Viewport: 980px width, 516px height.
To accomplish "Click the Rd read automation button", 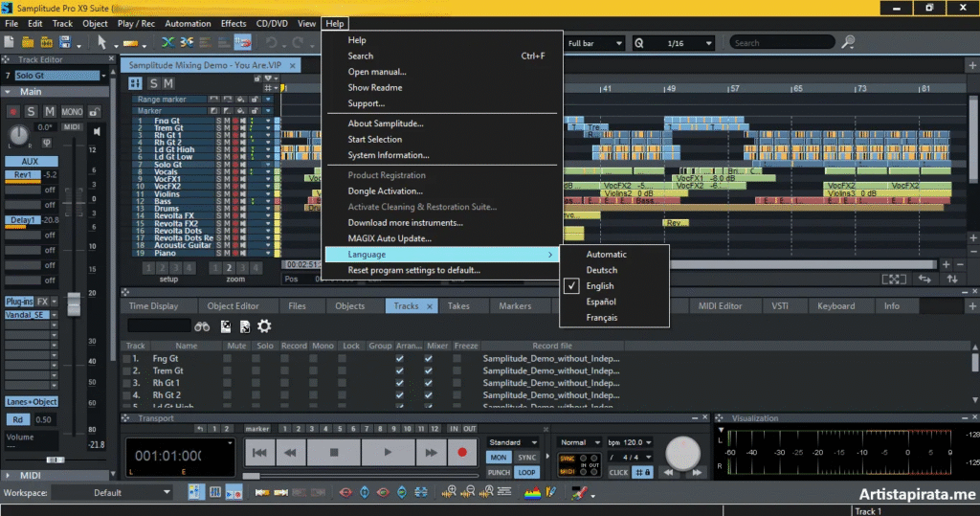I will point(18,419).
